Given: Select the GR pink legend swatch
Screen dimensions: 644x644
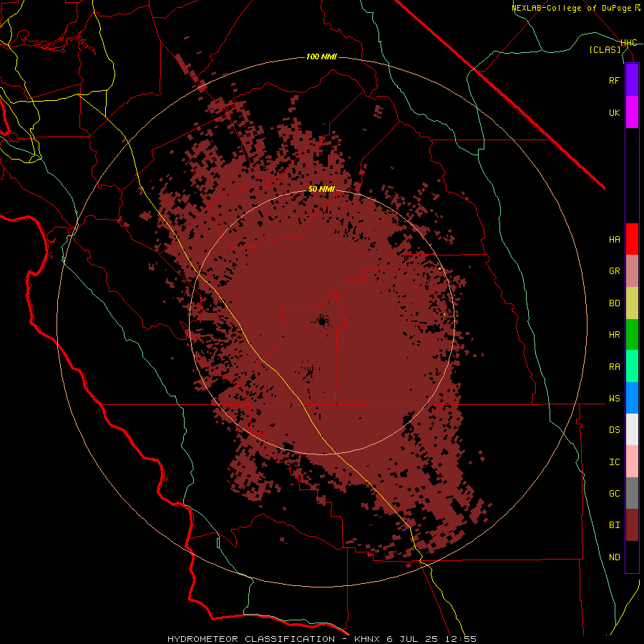Looking at the screenshot, I should (632, 271).
